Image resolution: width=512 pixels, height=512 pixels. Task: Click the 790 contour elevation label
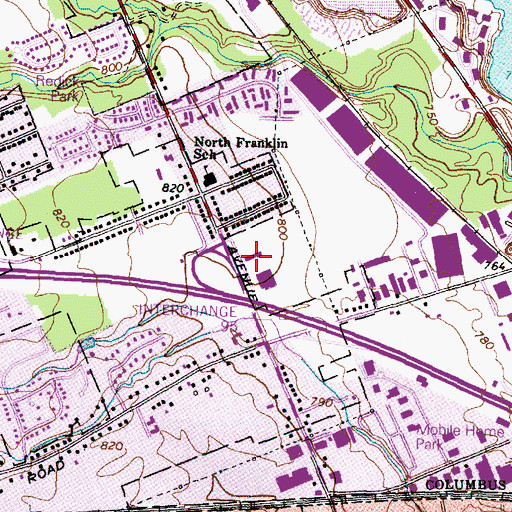pos(321,402)
